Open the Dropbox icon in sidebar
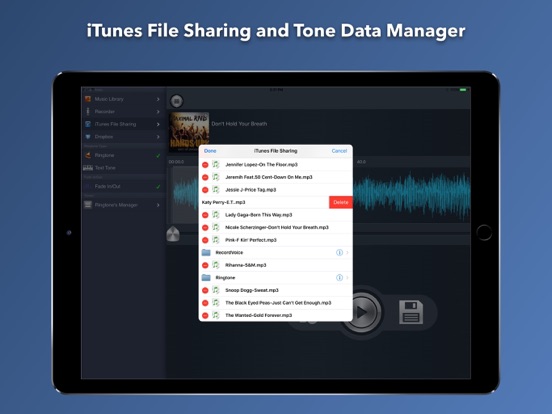Image resolution: width=552 pixels, height=414 pixels. pos(88,137)
